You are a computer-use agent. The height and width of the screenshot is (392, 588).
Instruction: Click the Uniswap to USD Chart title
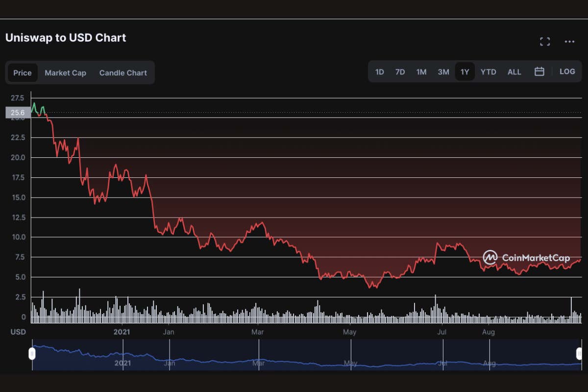66,38
